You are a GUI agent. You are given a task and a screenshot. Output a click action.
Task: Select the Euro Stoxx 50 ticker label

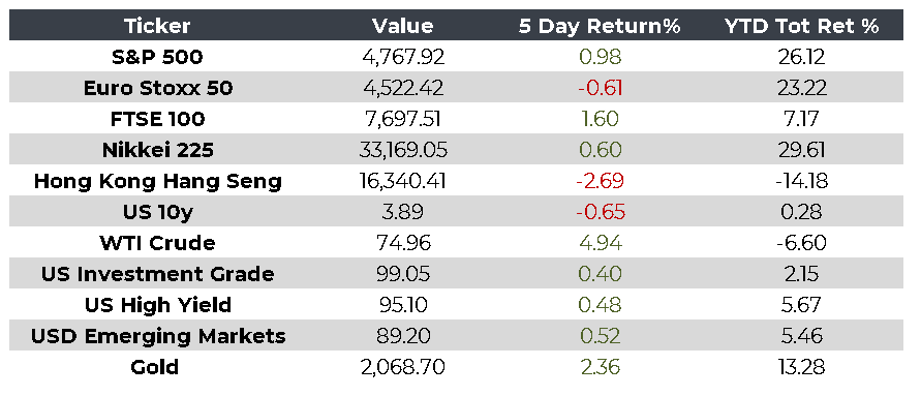tap(158, 88)
